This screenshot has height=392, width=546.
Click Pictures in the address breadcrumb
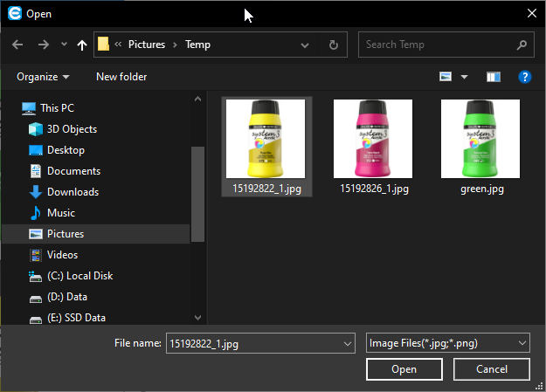click(x=147, y=45)
